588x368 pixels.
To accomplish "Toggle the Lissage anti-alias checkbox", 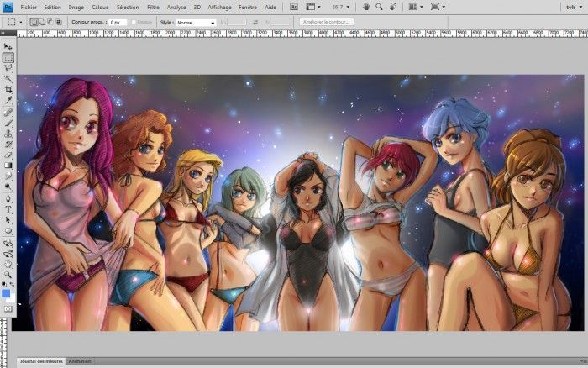I will [134, 23].
